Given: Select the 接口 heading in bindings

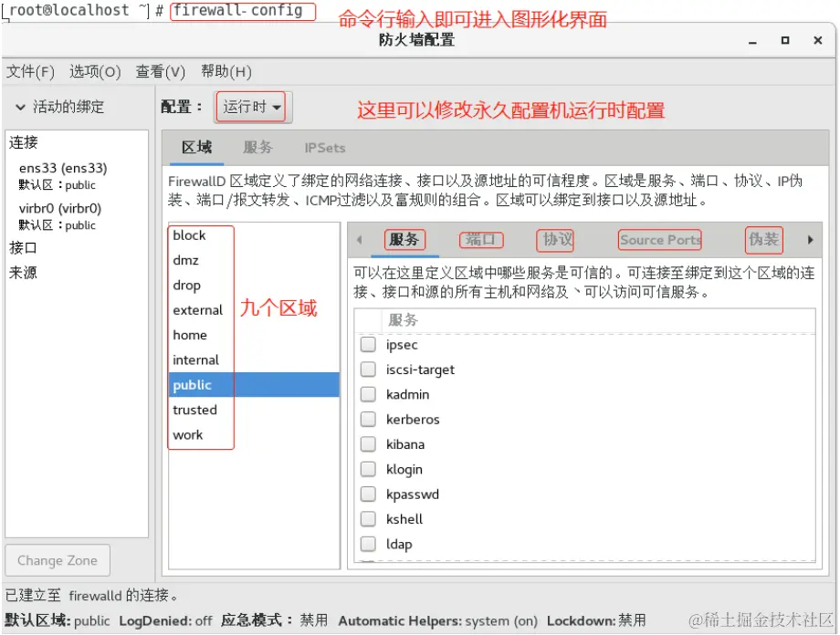Looking at the screenshot, I should pos(23,248).
